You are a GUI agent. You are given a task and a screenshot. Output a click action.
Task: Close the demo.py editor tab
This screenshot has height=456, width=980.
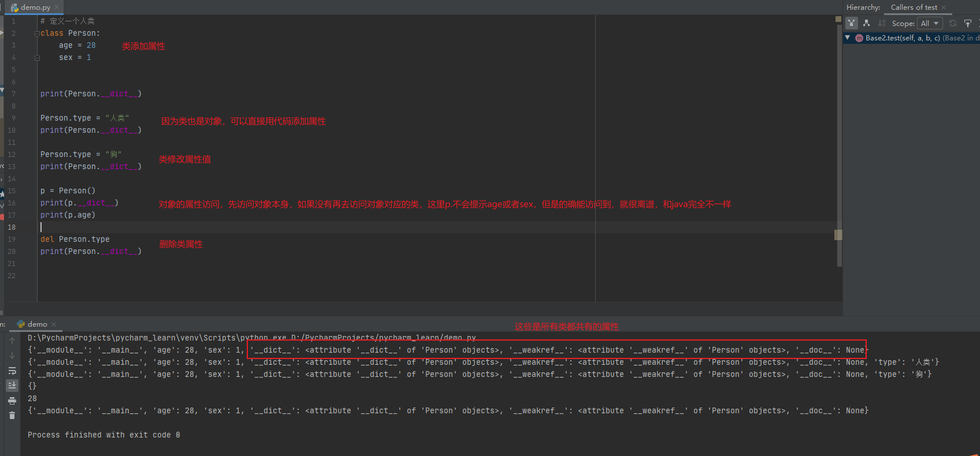[57, 8]
